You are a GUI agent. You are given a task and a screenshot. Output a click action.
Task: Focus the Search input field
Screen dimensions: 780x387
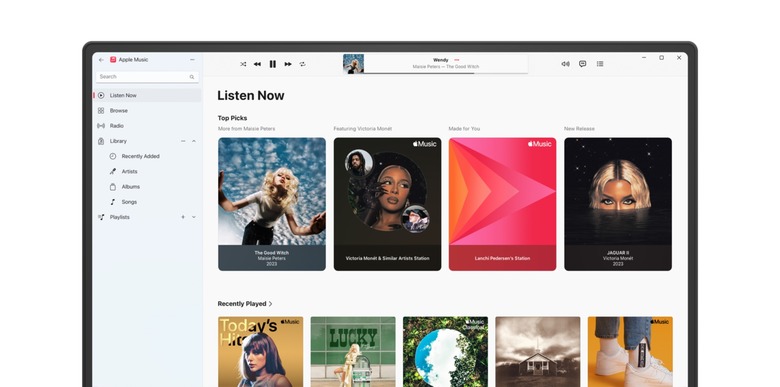pos(147,77)
